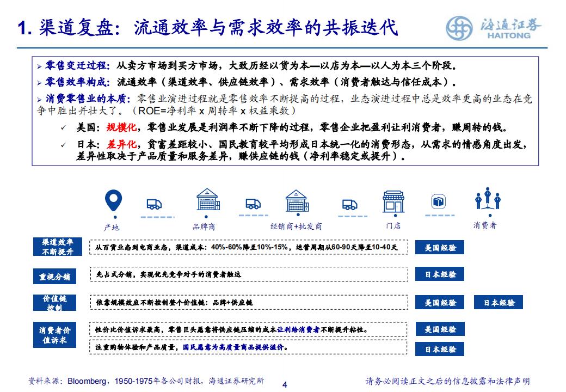Select the 品牌商 label
Screen dimensions: 566x392
click(204, 226)
